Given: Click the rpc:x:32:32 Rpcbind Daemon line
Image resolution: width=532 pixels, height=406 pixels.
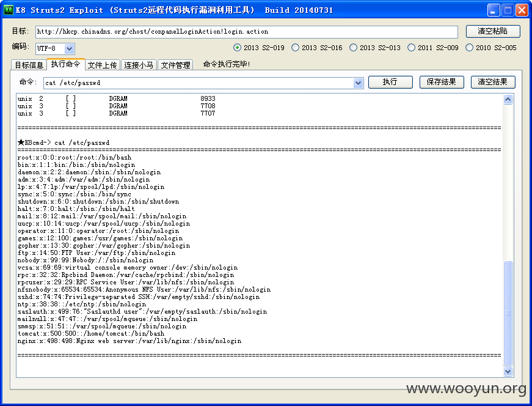Looking at the screenshot, I should point(126,275).
